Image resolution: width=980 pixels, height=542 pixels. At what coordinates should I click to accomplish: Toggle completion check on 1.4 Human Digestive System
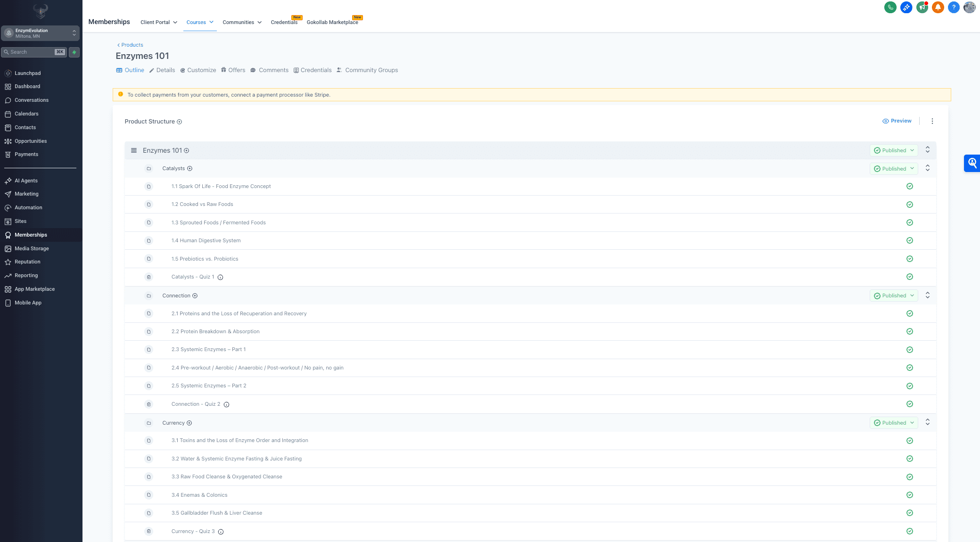(x=910, y=240)
